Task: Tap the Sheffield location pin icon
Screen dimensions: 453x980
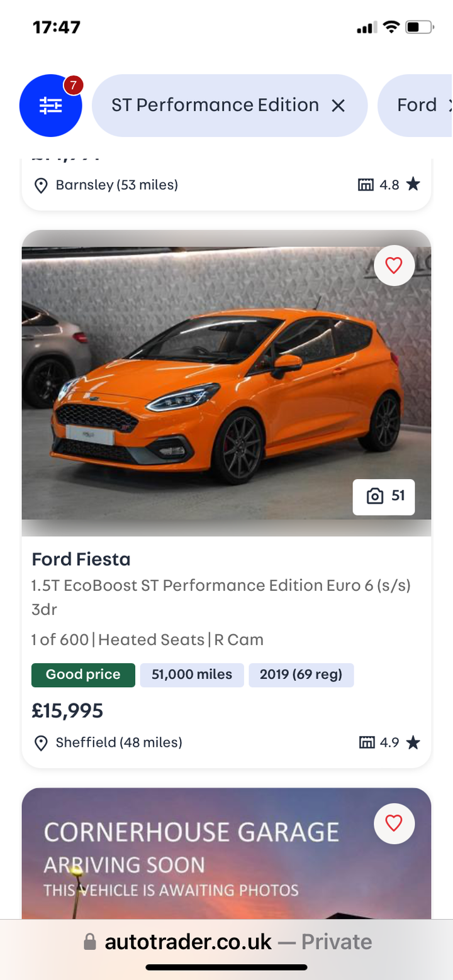Action: tap(41, 743)
